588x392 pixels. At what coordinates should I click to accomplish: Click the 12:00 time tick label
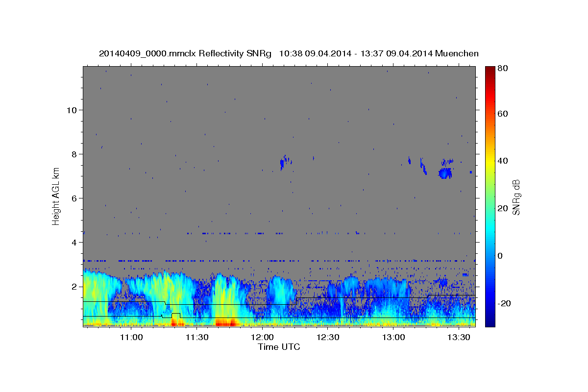263,337
